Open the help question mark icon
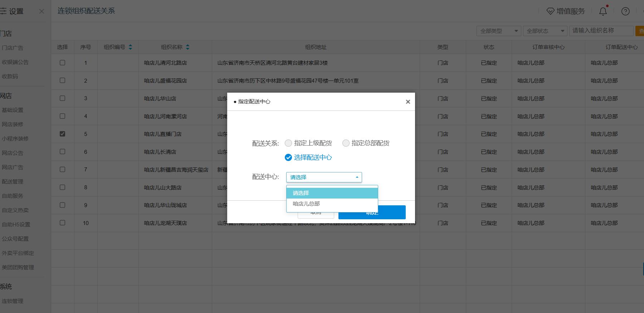This screenshot has height=313, width=644. (625, 11)
